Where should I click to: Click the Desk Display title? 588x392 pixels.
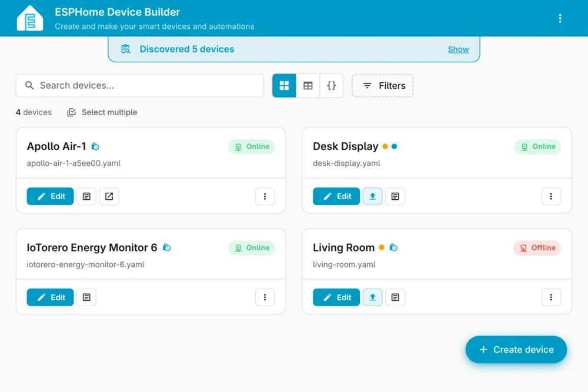(346, 146)
